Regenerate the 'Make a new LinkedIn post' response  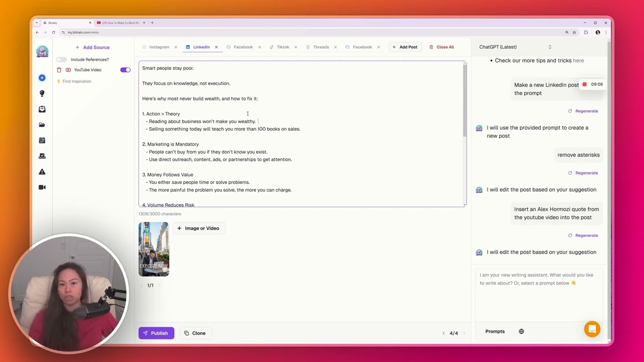(583, 111)
